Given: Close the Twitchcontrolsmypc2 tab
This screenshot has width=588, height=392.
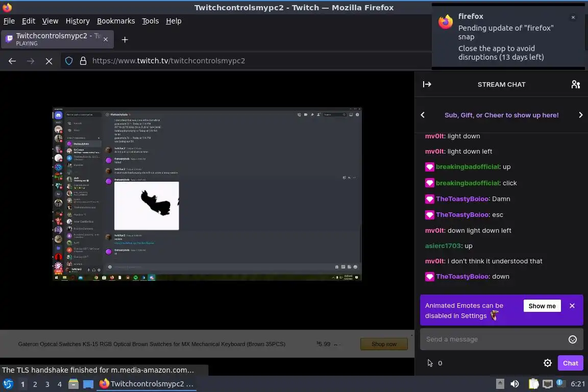Looking at the screenshot, I should pyautogui.click(x=106, y=39).
